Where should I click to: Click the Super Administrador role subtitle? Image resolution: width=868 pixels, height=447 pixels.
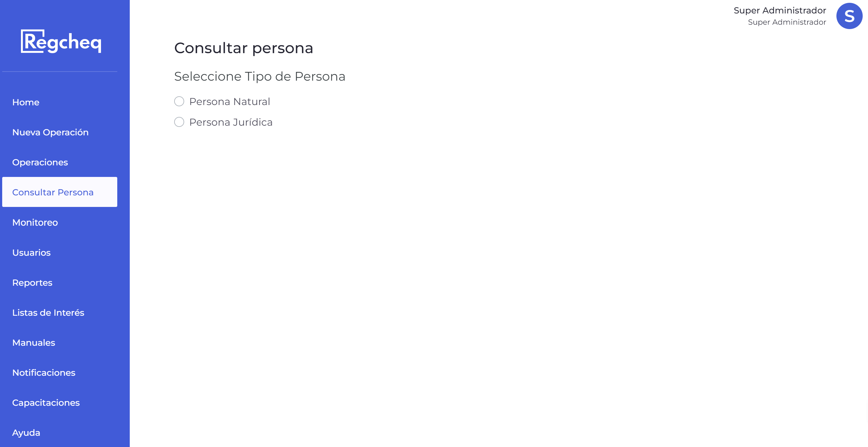point(787,22)
